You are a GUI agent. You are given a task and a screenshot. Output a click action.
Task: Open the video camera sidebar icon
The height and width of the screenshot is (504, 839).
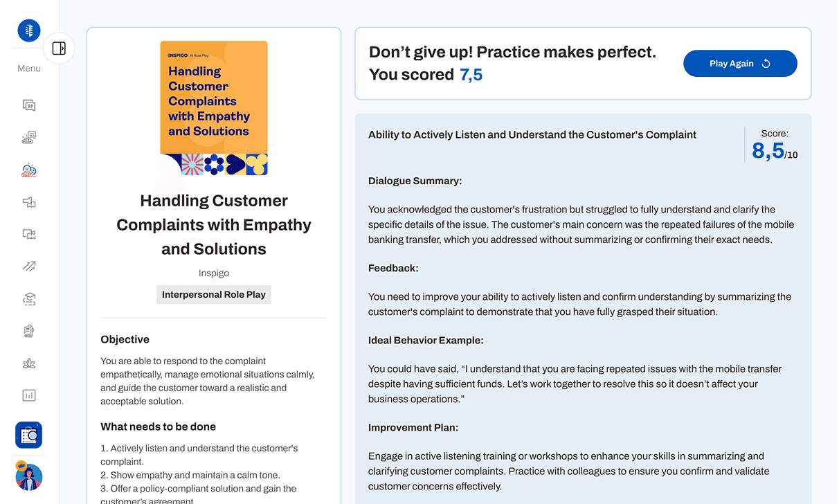tap(29, 234)
